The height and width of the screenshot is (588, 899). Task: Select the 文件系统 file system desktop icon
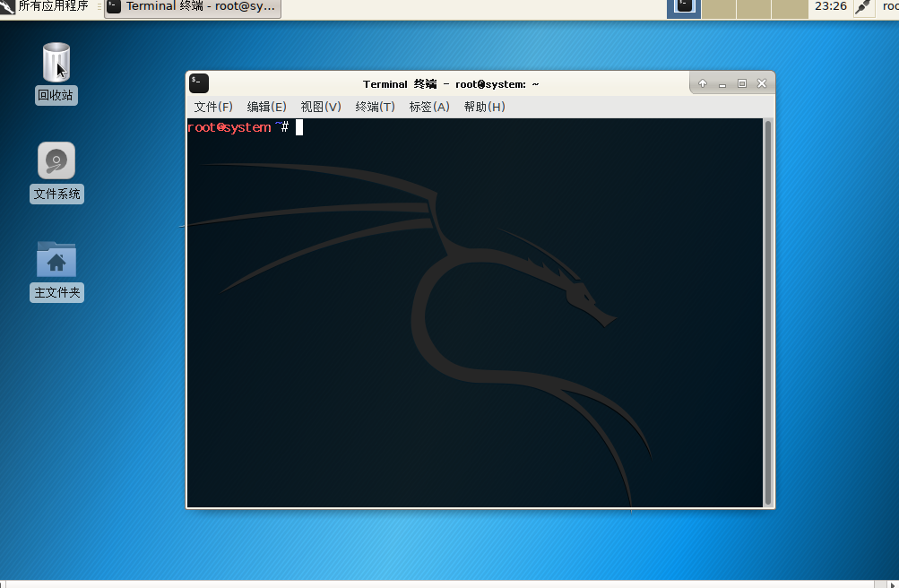click(56, 172)
